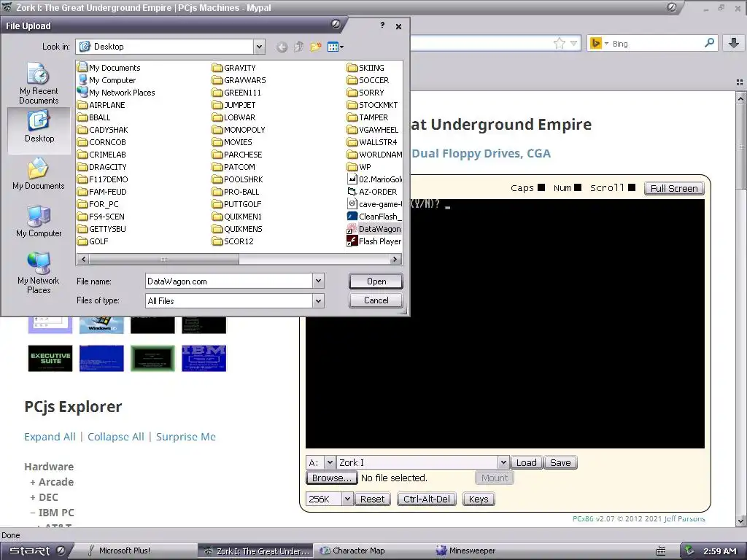Click the Collapse All link
This screenshot has height=560, width=747.
coord(116,437)
